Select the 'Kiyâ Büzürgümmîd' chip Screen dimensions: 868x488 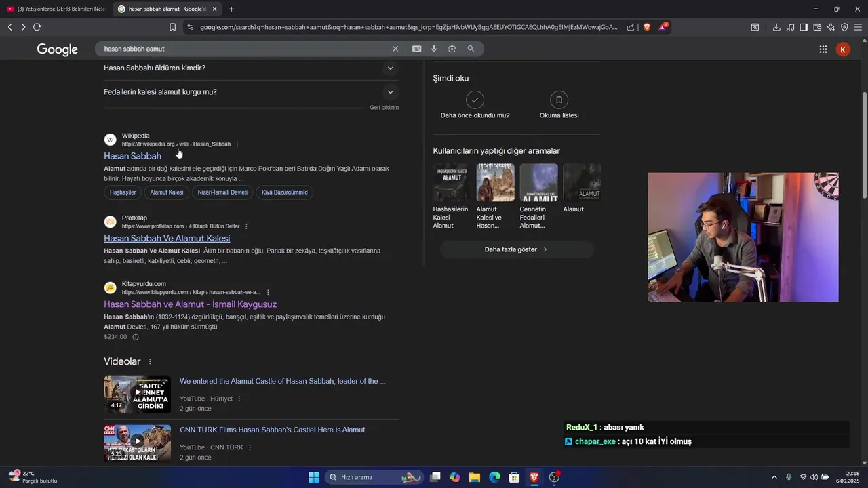click(x=285, y=192)
